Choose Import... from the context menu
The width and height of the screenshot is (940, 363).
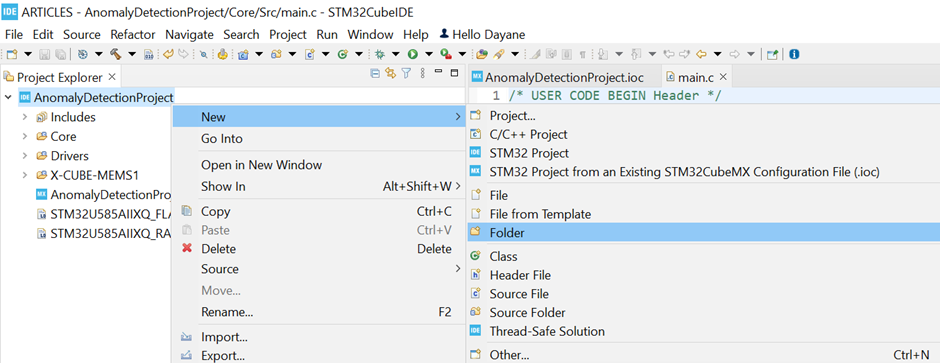319,337
